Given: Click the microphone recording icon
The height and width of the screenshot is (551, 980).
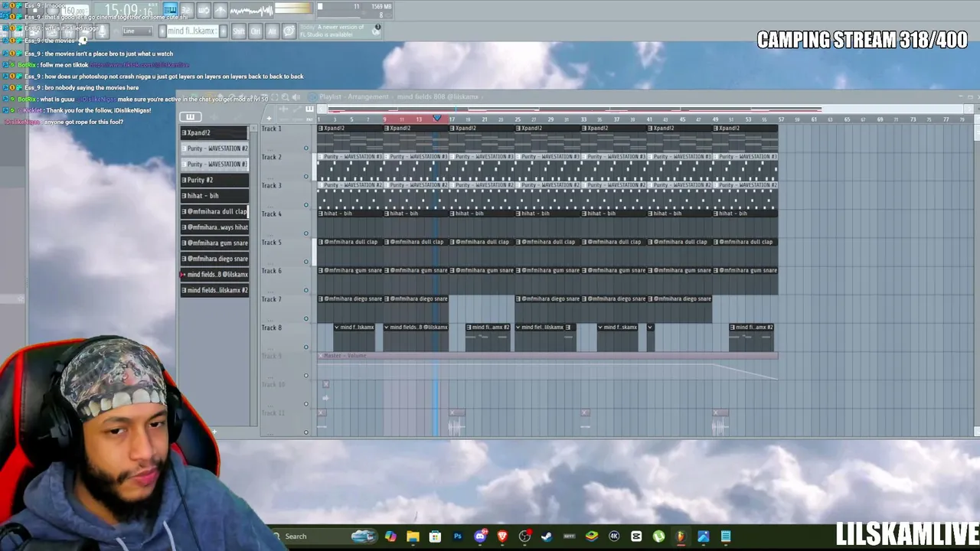Looking at the screenshot, I should tap(102, 31).
